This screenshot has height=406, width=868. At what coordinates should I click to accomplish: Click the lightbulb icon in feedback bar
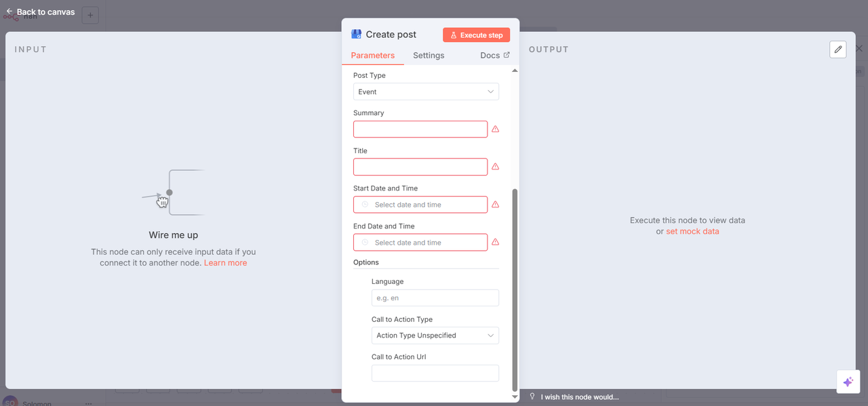533,397
